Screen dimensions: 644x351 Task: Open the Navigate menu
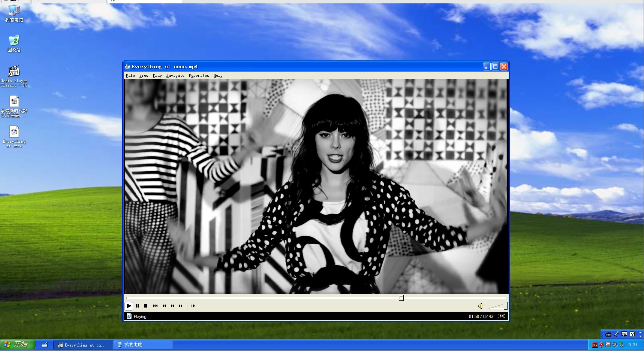click(x=175, y=76)
